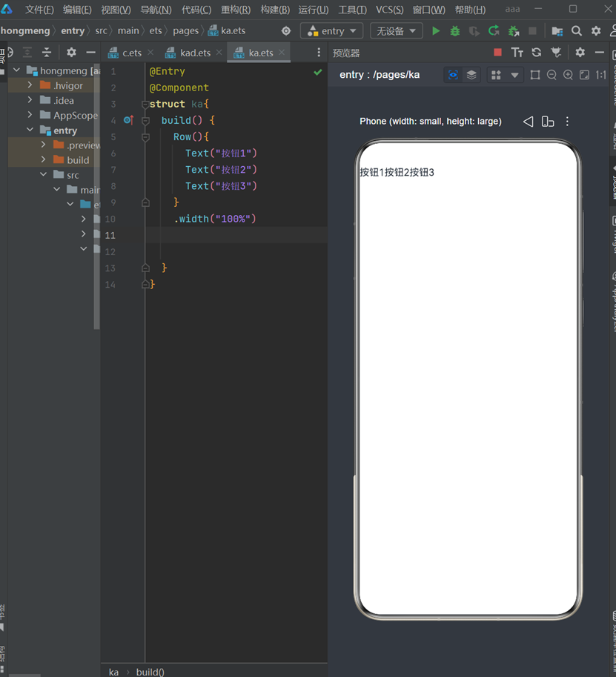Open phone preview more options menu
Viewport: 616px width, 677px height.
[567, 122]
